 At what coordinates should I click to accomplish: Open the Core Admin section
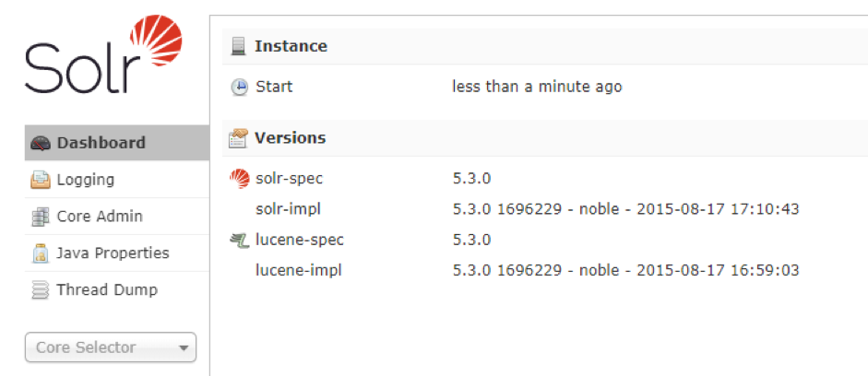point(100,217)
